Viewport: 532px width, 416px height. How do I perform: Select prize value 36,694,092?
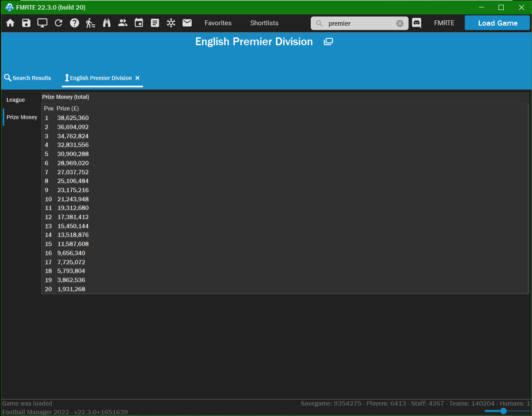click(73, 127)
